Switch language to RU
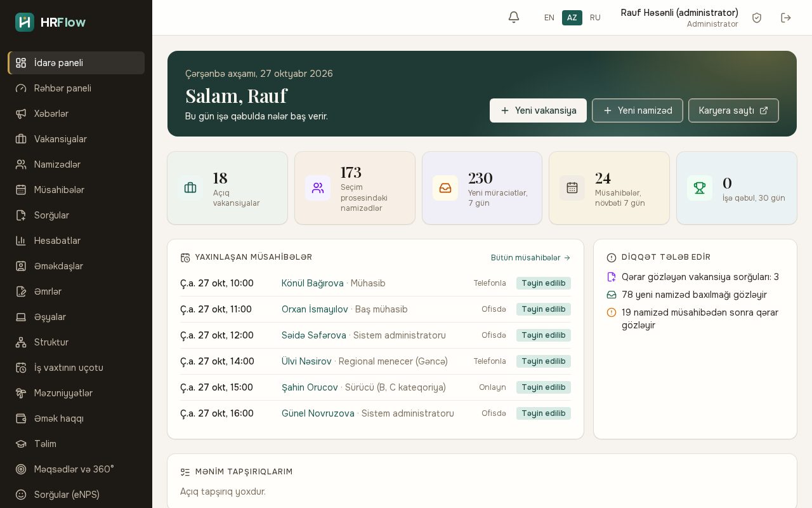812x508 pixels. (595, 18)
